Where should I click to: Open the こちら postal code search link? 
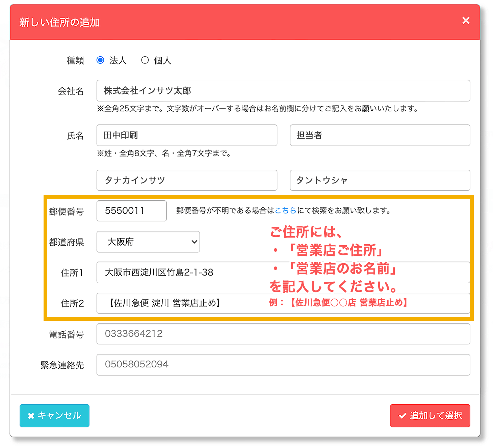[x=285, y=211]
